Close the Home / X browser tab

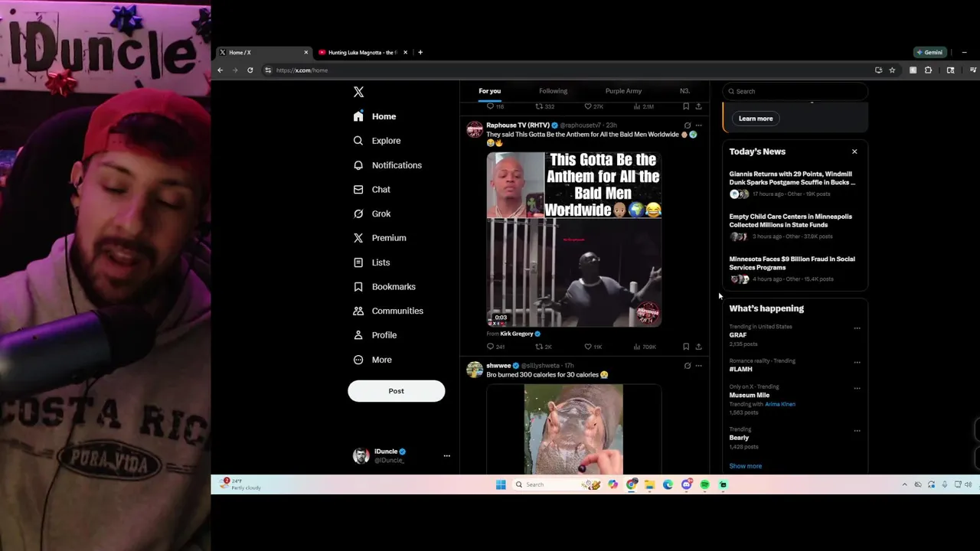click(x=305, y=52)
